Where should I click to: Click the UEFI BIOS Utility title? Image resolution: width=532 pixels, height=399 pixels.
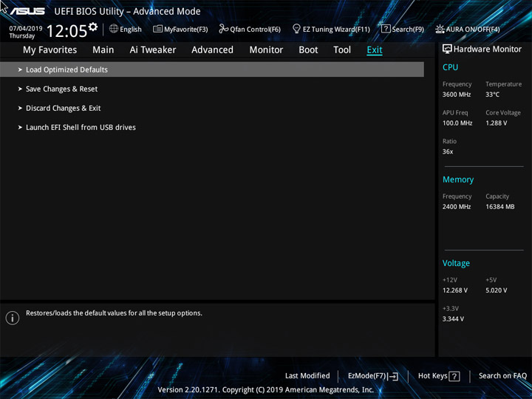click(x=127, y=12)
